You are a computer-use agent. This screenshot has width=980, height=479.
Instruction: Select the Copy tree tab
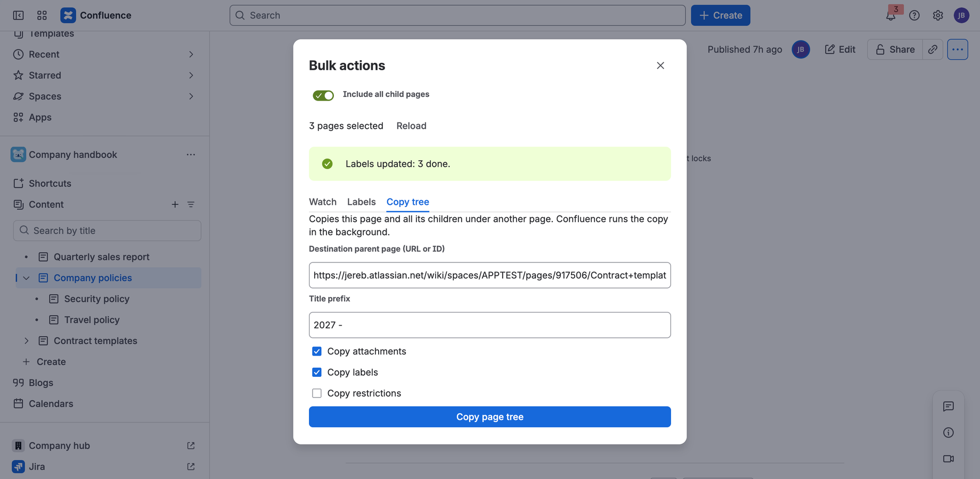click(x=408, y=202)
